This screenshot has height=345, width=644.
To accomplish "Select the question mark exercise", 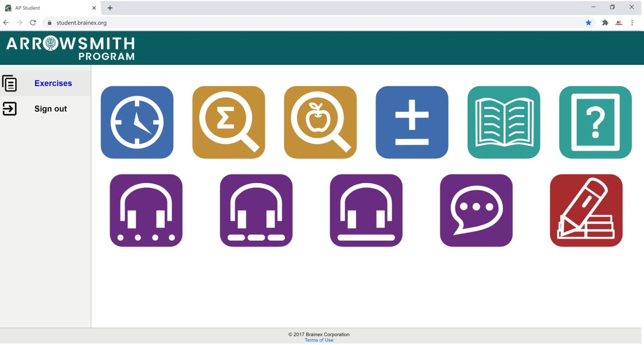I will coord(595,122).
